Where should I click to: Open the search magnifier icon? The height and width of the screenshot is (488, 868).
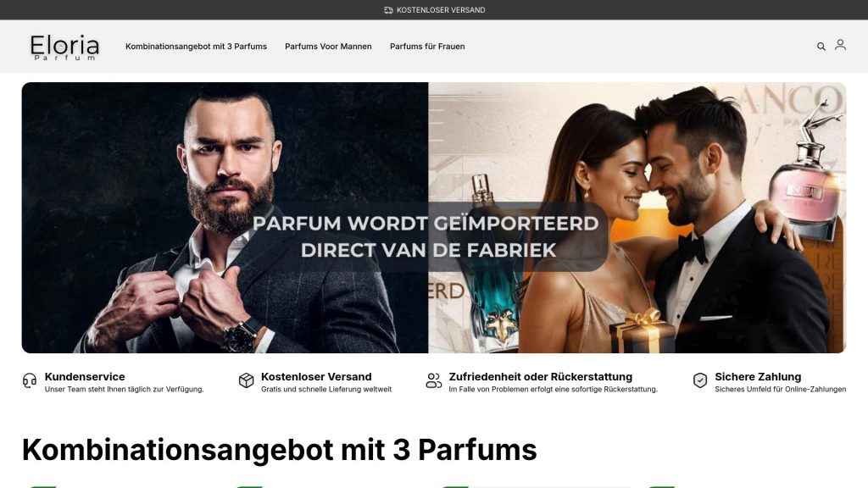click(x=821, y=47)
